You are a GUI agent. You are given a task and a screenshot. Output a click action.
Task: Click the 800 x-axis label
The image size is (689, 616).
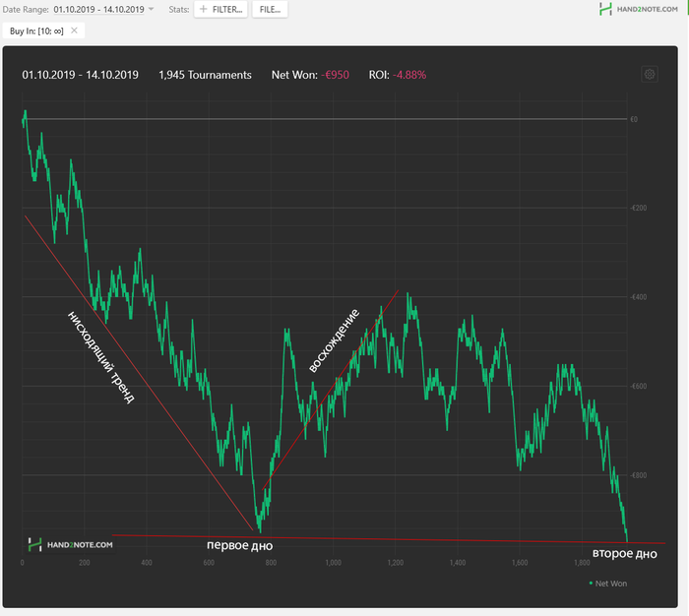271,563
